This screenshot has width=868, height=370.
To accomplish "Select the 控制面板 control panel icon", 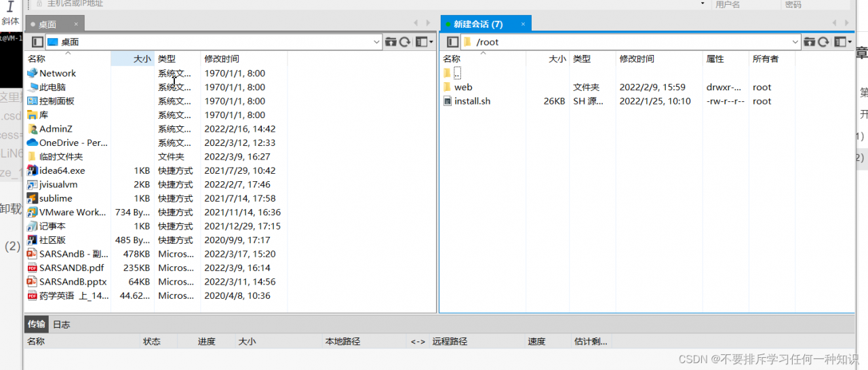I will click(x=32, y=101).
